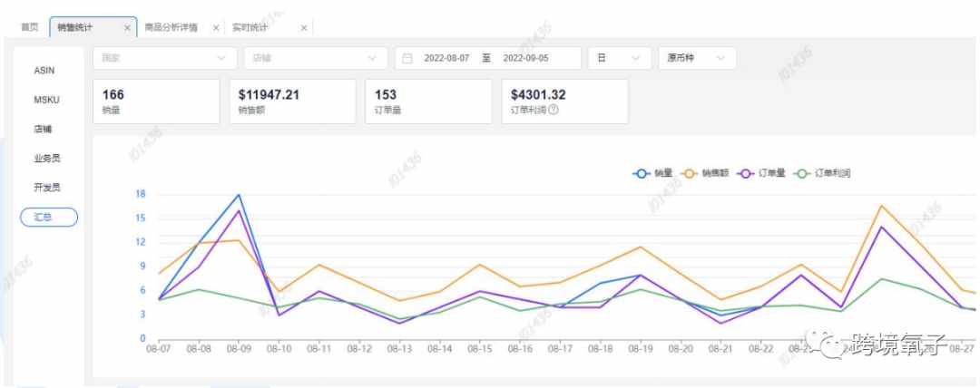Viewport: 980px width, 388px height.
Task: Toggle the 销量 series in chart legend
Action: (652, 174)
